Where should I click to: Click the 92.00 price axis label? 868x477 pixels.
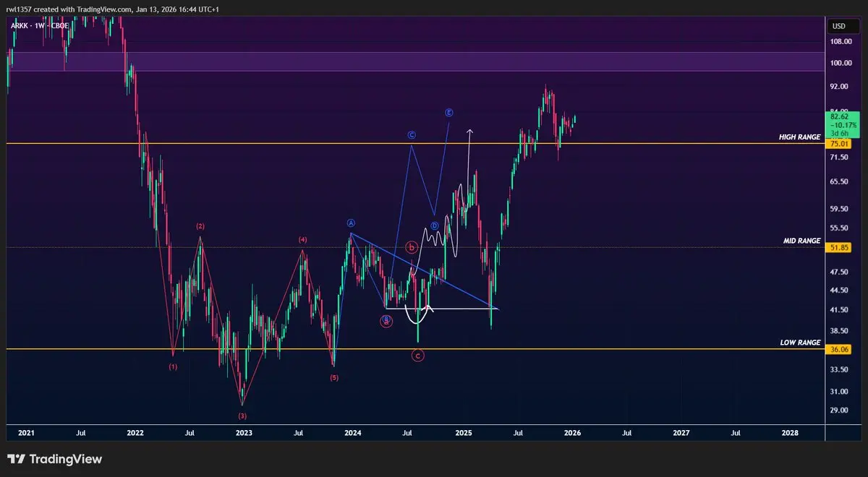(x=838, y=86)
